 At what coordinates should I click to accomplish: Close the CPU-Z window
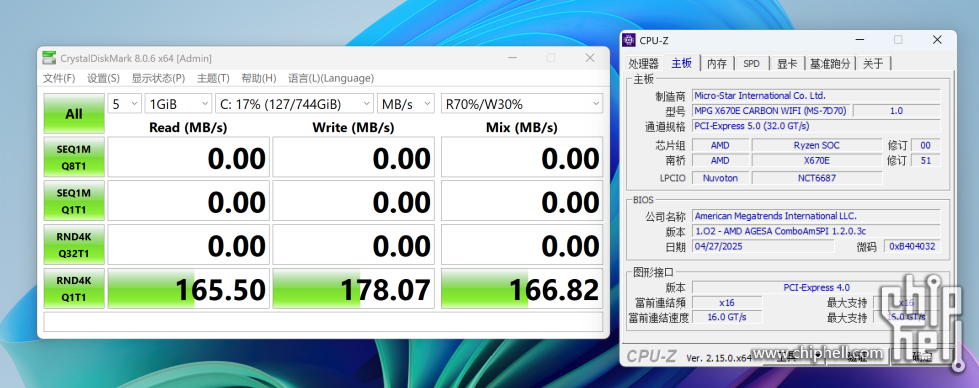click(937, 40)
